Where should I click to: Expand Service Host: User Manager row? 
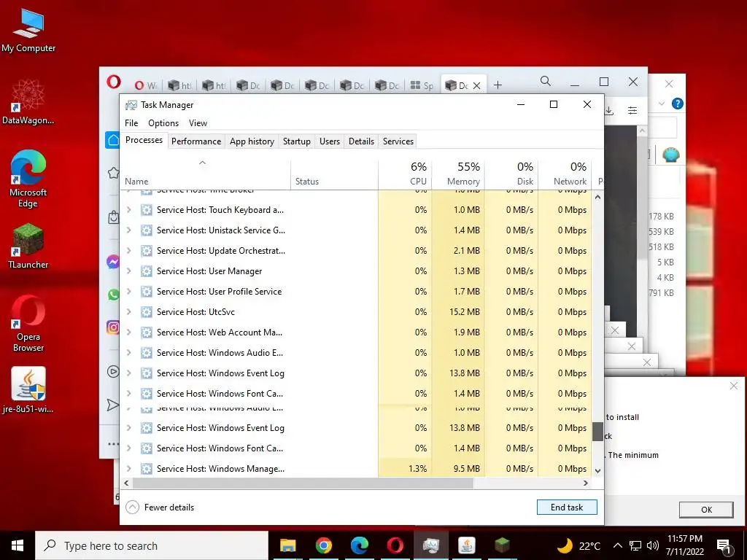click(x=128, y=271)
